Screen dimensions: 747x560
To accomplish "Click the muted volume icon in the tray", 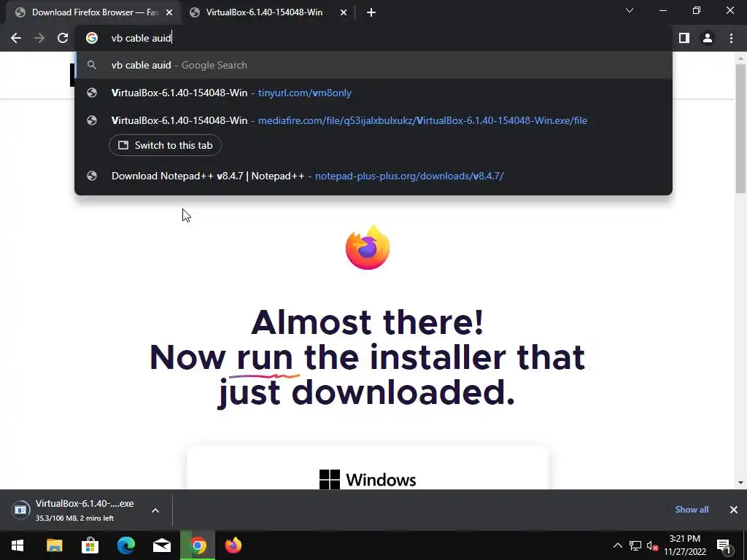I will (x=653, y=545).
